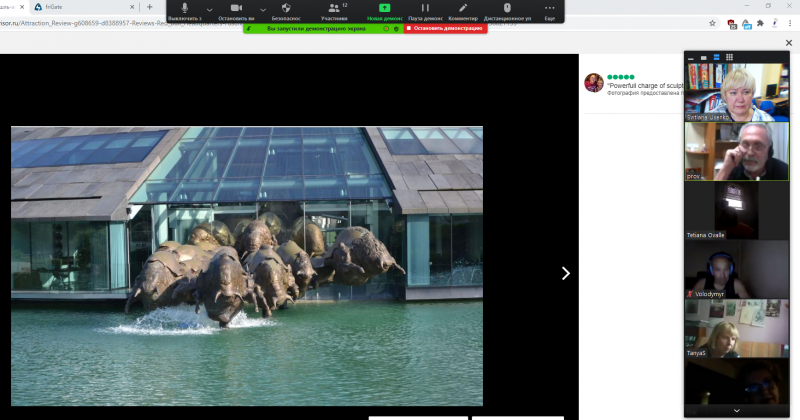The height and width of the screenshot is (420, 800).
Task: Switch to gallery grid video view
Action: [729, 58]
